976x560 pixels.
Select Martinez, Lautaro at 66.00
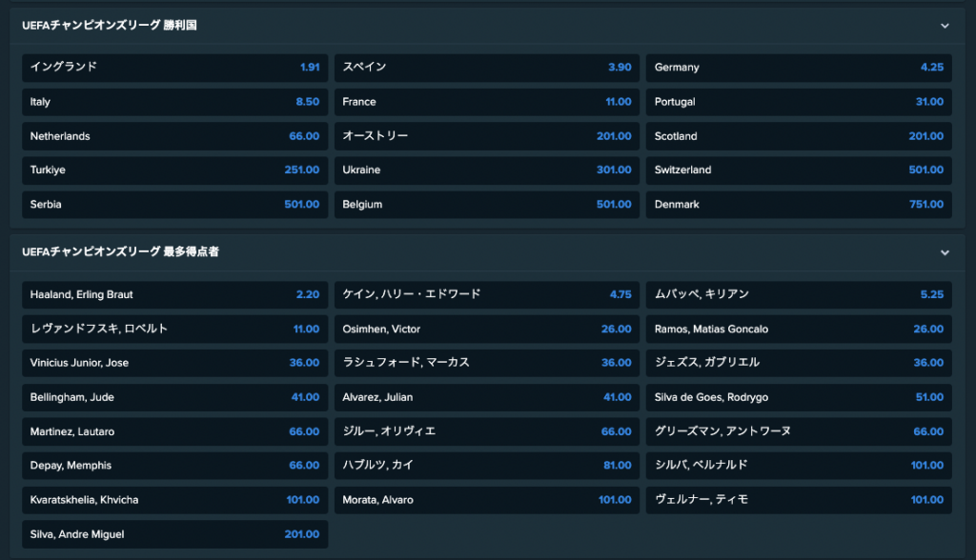pyautogui.click(x=175, y=431)
